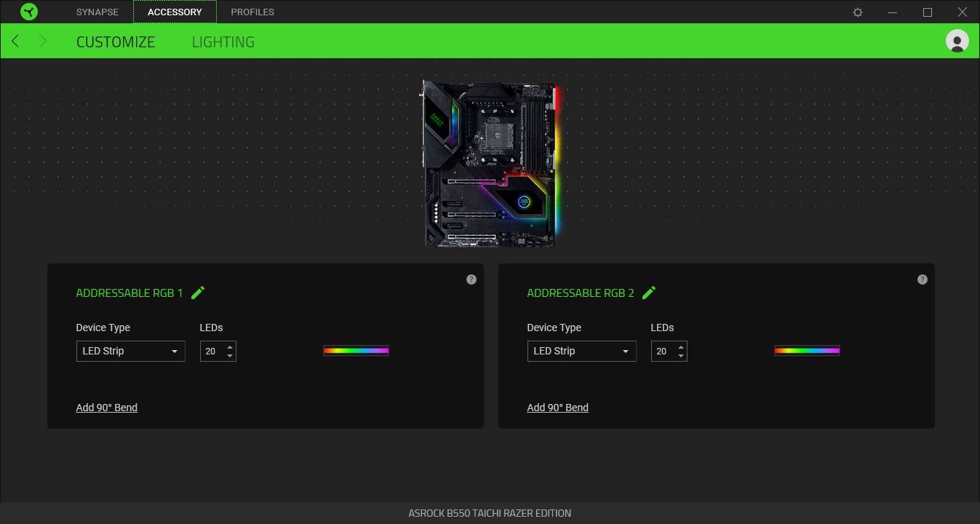Viewport: 980px width, 524px height.
Task: Select the Accessory tab
Action: click(x=175, y=12)
